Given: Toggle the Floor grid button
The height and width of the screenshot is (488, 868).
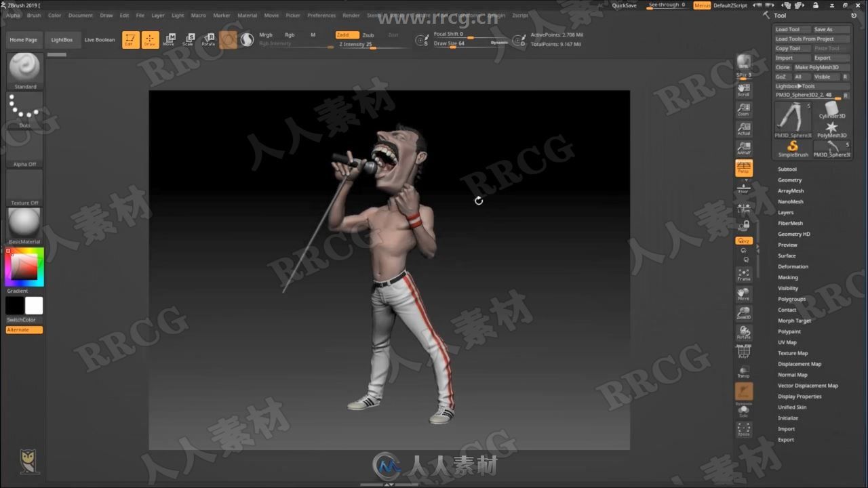Looking at the screenshot, I should tap(744, 188).
